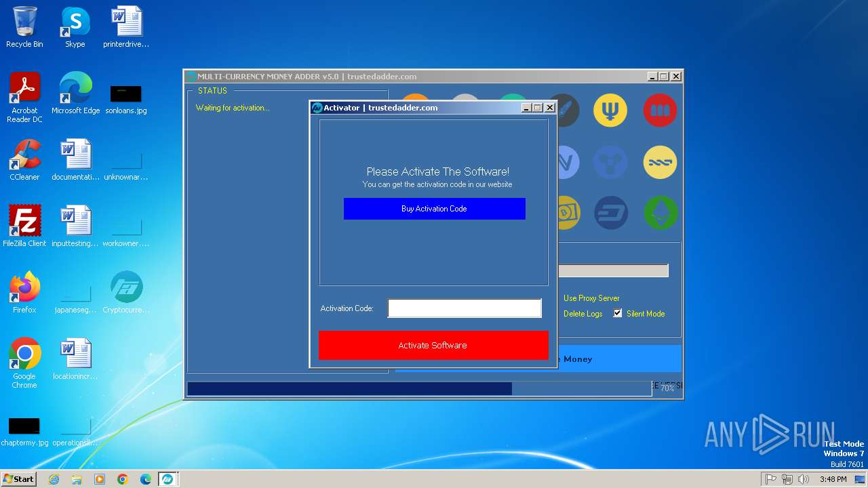Image resolution: width=868 pixels, height=488 pixels.
Task: Open the network tray icon
Action: pos(787,479)
